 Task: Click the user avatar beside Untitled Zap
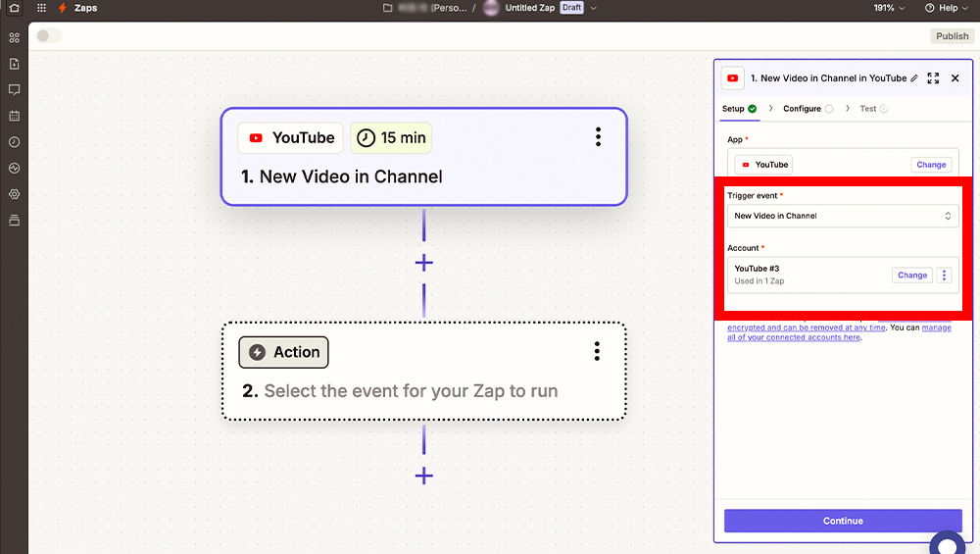491,8
